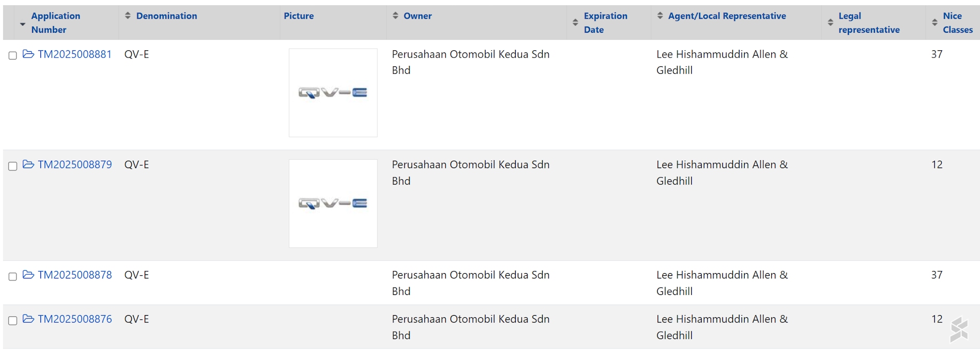Click the sort arrows icon beside Denomination

point(128,16)
